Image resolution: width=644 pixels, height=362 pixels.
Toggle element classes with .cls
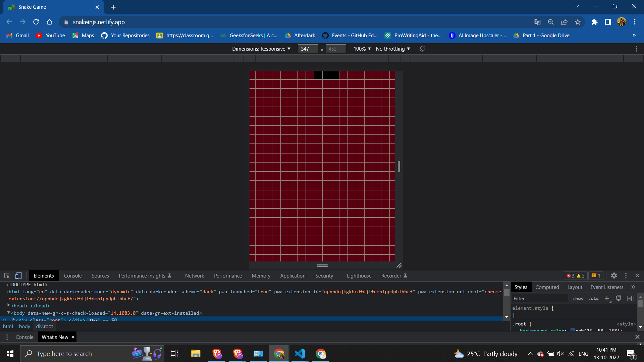(x=593, y=298)
